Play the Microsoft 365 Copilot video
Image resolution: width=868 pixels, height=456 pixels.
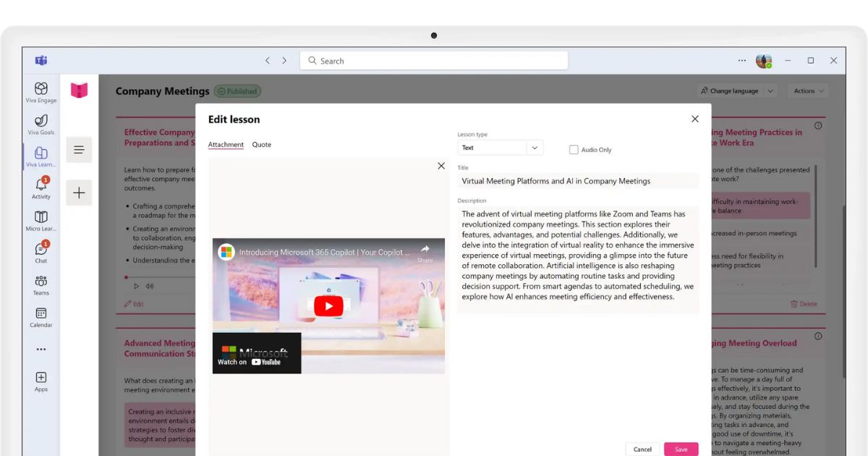tap(328, 306)
